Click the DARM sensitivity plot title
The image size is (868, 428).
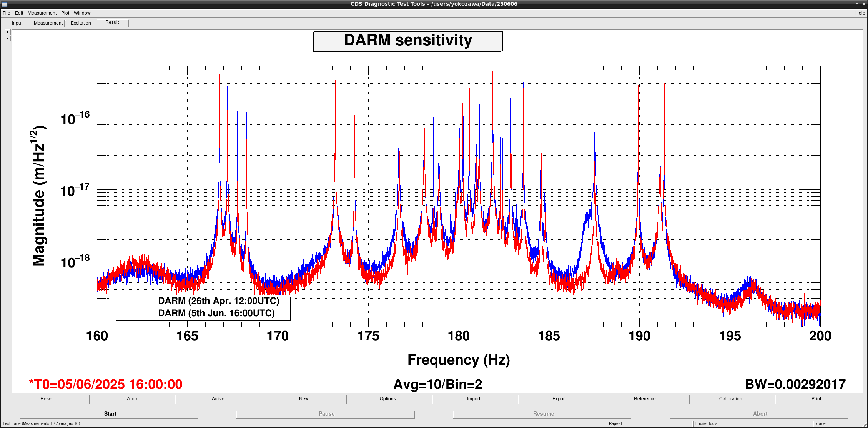coord(408,41)
